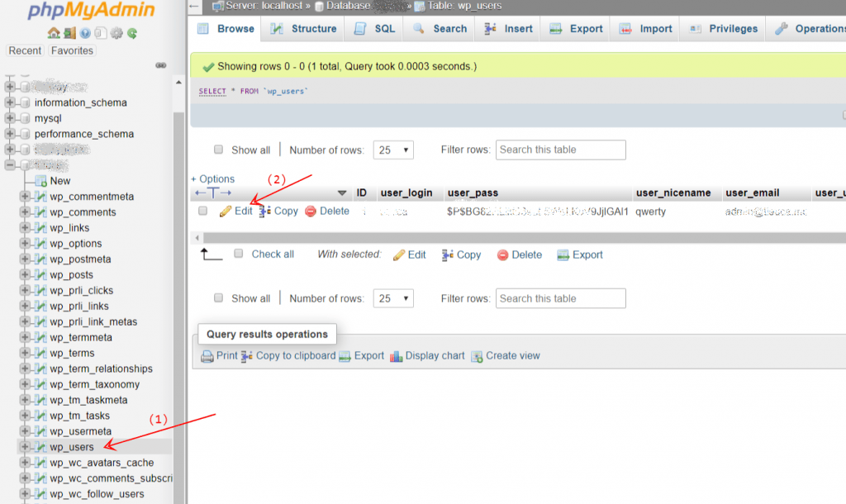Open the SQL tab
Screen dimensions: 846x504
click(x=374, y=29)
